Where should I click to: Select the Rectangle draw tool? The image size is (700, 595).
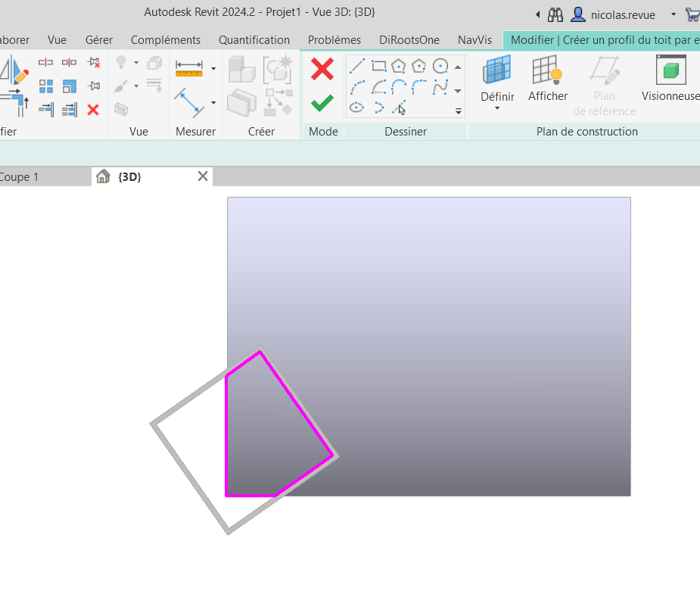coord(378,67)
